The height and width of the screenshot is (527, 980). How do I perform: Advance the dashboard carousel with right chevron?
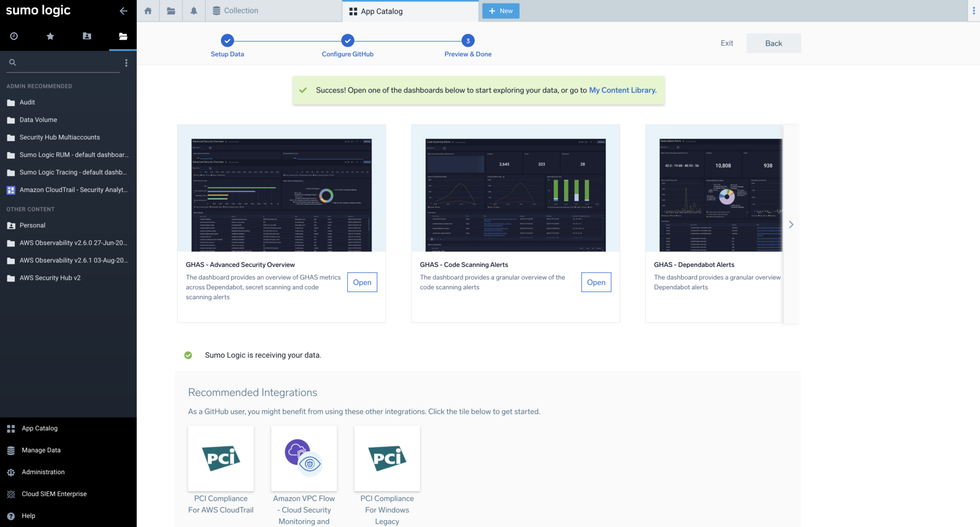[x=791, y=224]
